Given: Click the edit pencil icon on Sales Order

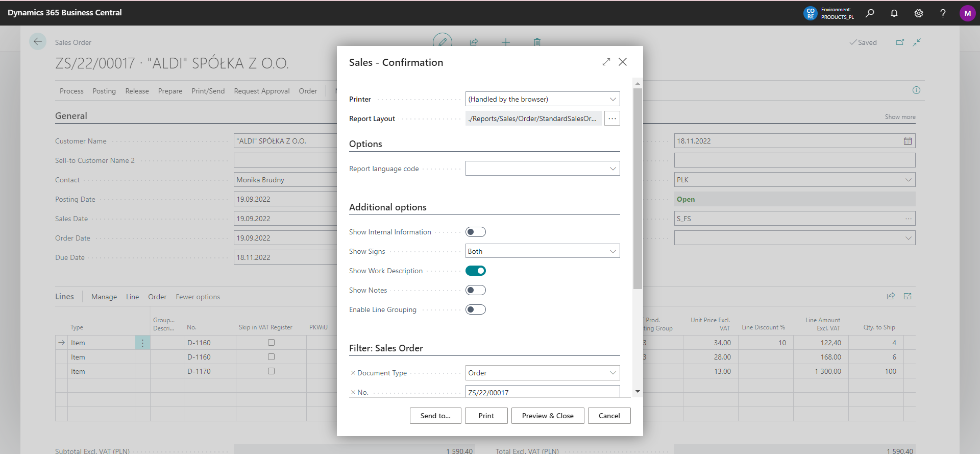Looking at the screenshot, I should pyautogui.click(x=443, y=41).
